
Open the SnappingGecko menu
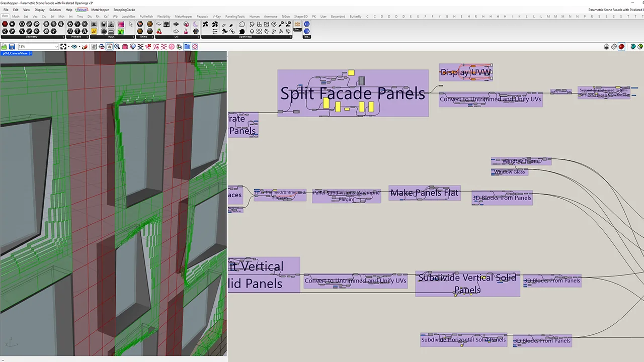click(124, 10)
